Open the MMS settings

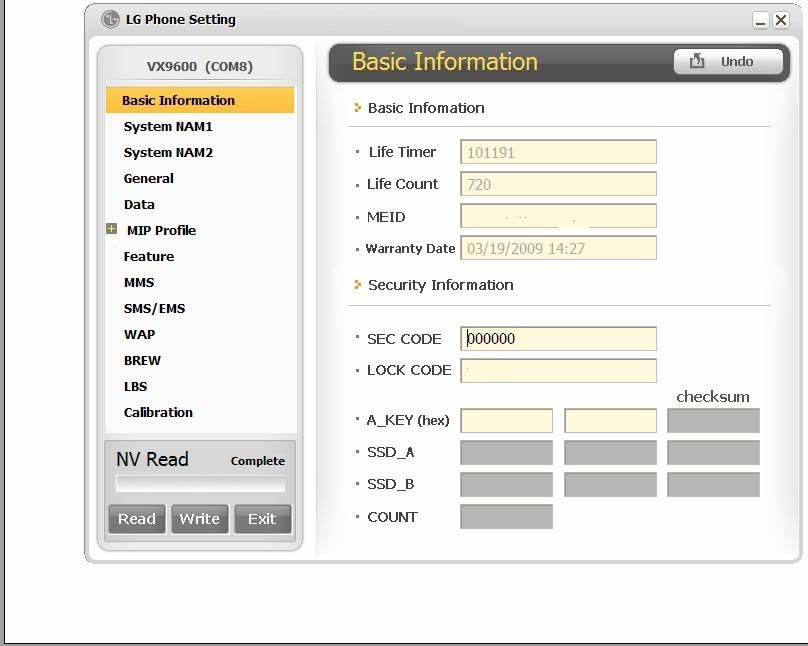click(x=139, y=282)
